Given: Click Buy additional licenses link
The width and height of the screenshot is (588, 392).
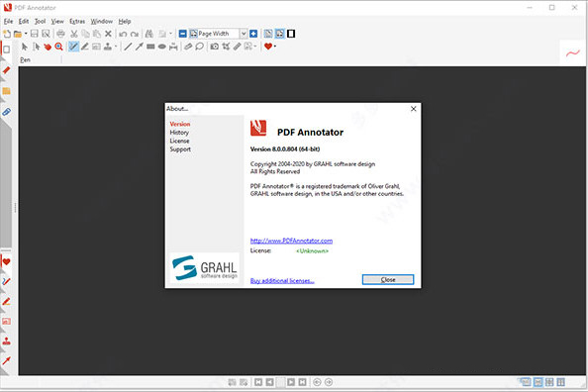Looking at the screenshot, I should [282, 280].
